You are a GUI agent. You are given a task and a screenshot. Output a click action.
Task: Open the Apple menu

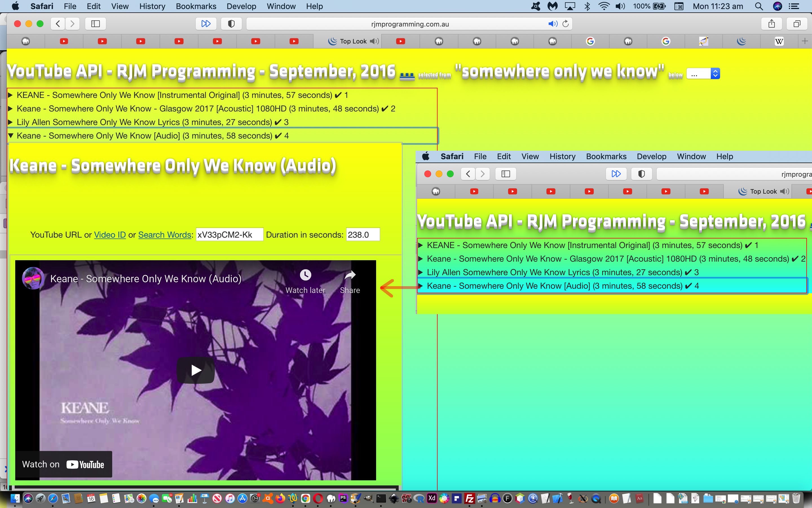coord(15,6)
